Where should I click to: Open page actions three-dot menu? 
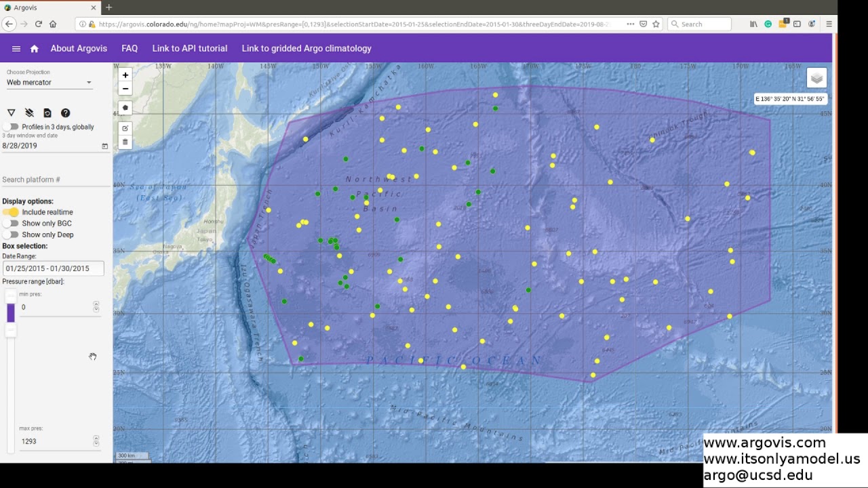click(631, 24)
